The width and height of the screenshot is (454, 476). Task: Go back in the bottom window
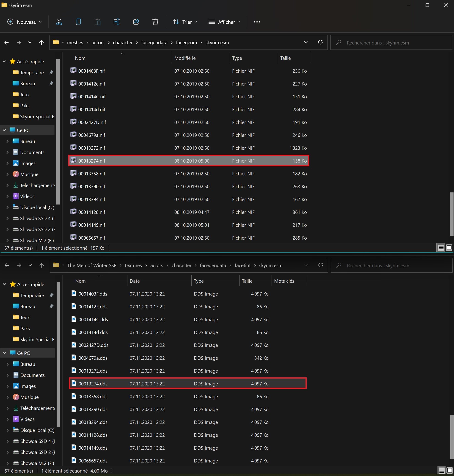coord(7,265)
